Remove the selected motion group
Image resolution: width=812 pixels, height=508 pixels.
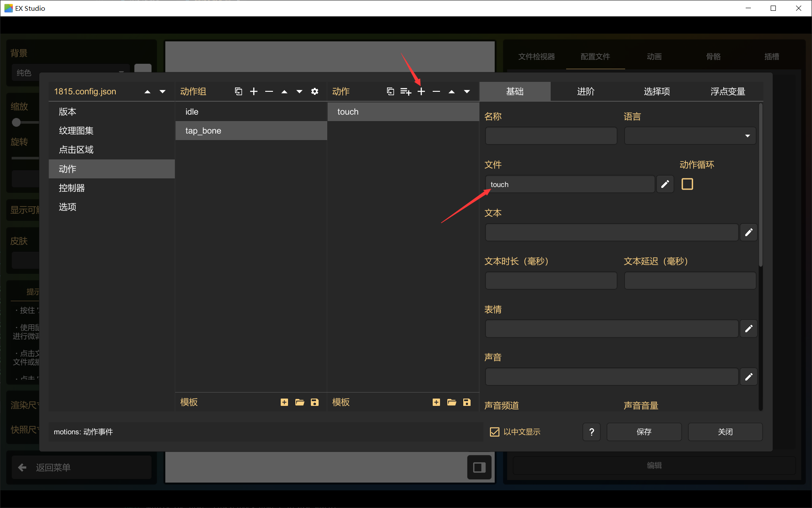point(269,91)
